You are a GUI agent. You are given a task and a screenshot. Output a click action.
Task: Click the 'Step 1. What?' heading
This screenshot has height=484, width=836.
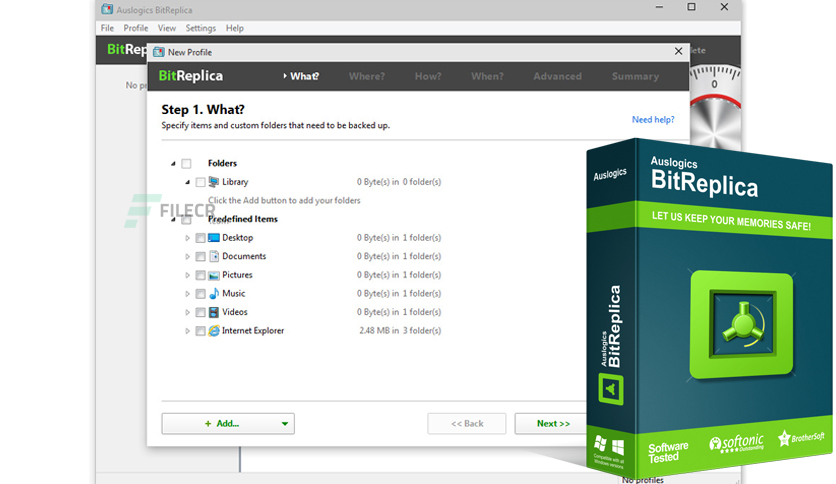pyautogui.click(x=203, y=109)
